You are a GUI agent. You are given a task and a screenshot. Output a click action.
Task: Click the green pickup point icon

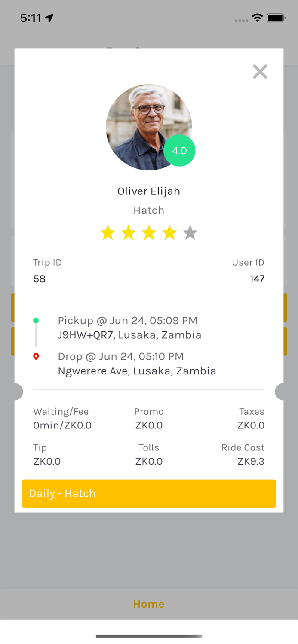tap(36, 320)
